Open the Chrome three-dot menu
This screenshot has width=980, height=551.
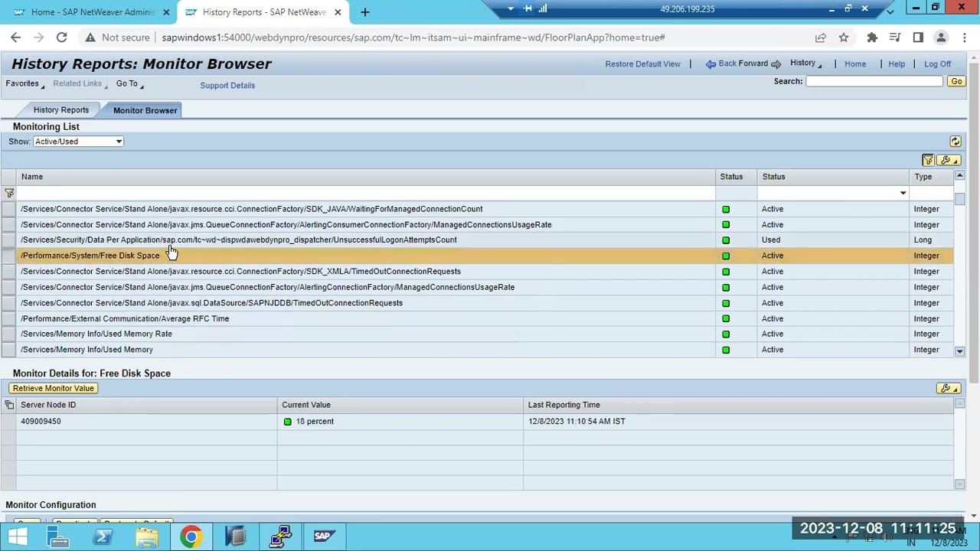click(x=963, y=37)
